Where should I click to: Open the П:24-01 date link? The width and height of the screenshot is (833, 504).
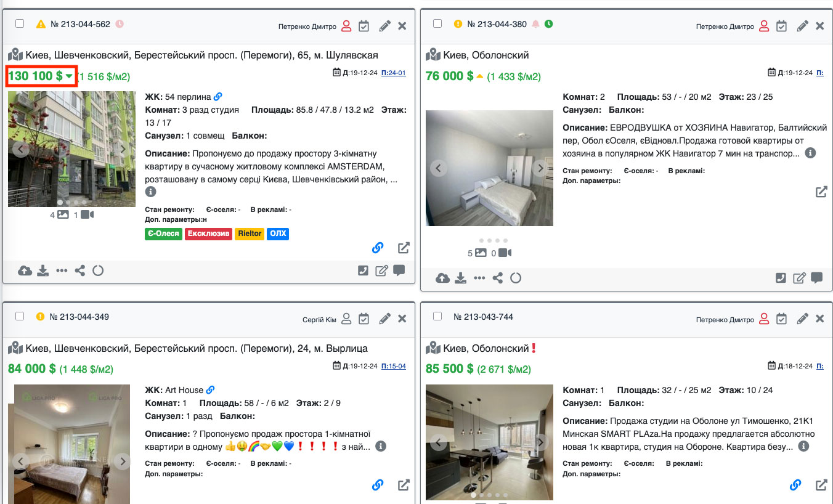[394, 73]
